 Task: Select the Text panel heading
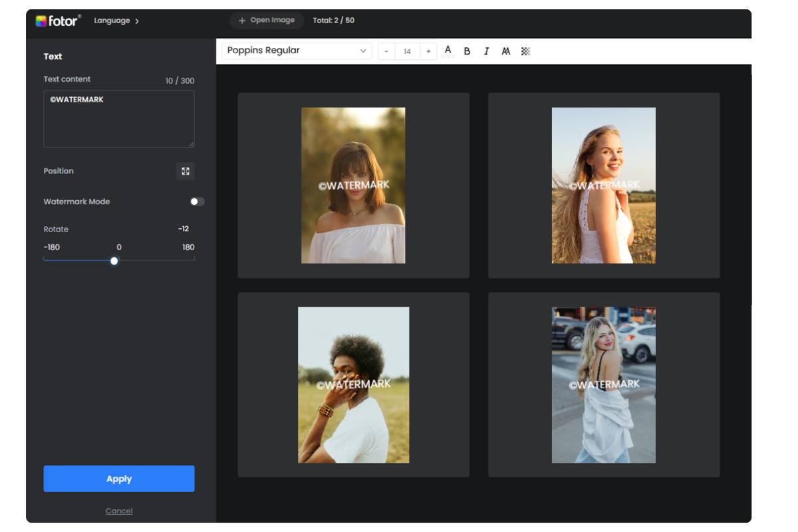(52, 57)
